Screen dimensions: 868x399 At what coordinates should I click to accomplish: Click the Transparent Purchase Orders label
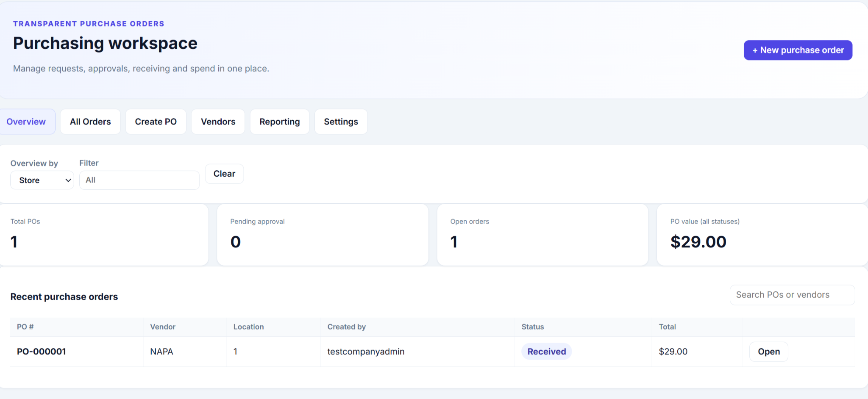[89, 24]
